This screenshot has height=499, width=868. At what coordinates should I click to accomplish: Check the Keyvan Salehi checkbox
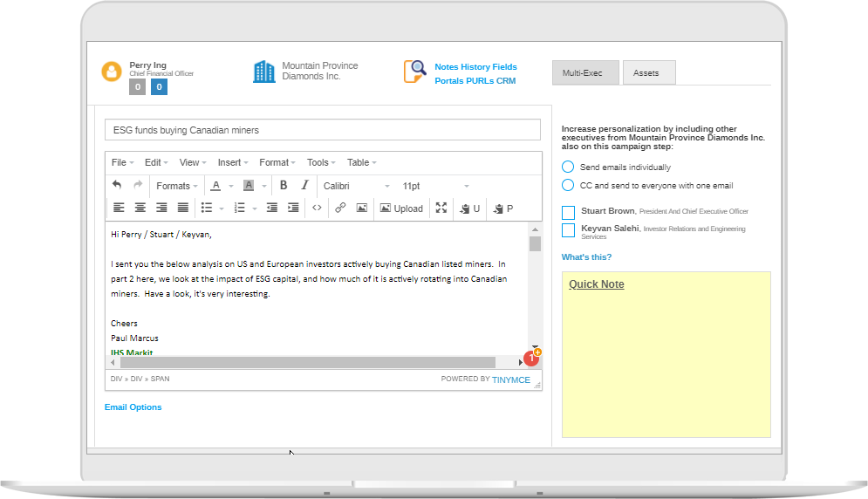(568, 230)
